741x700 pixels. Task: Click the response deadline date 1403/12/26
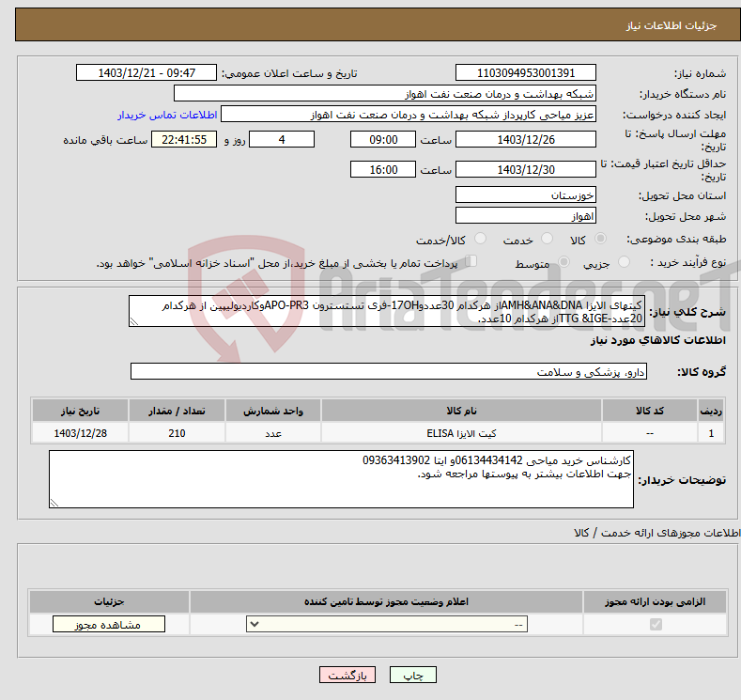pos(526,139)
